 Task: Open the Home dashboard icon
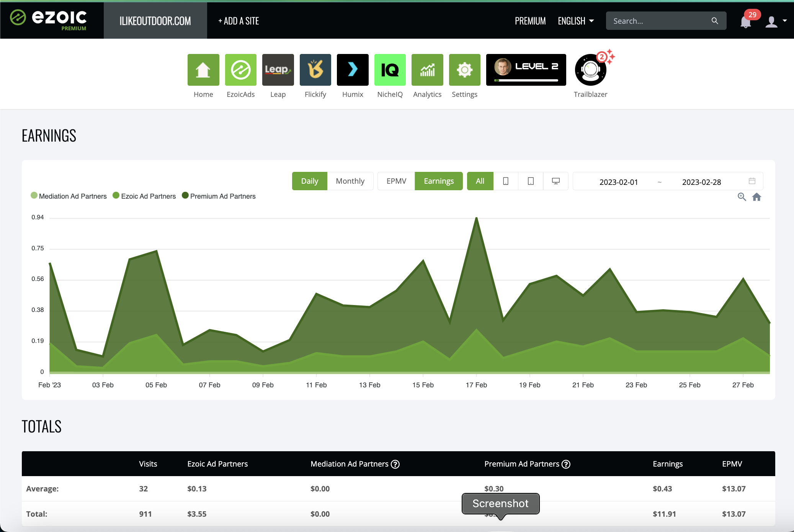coord(203,70)
